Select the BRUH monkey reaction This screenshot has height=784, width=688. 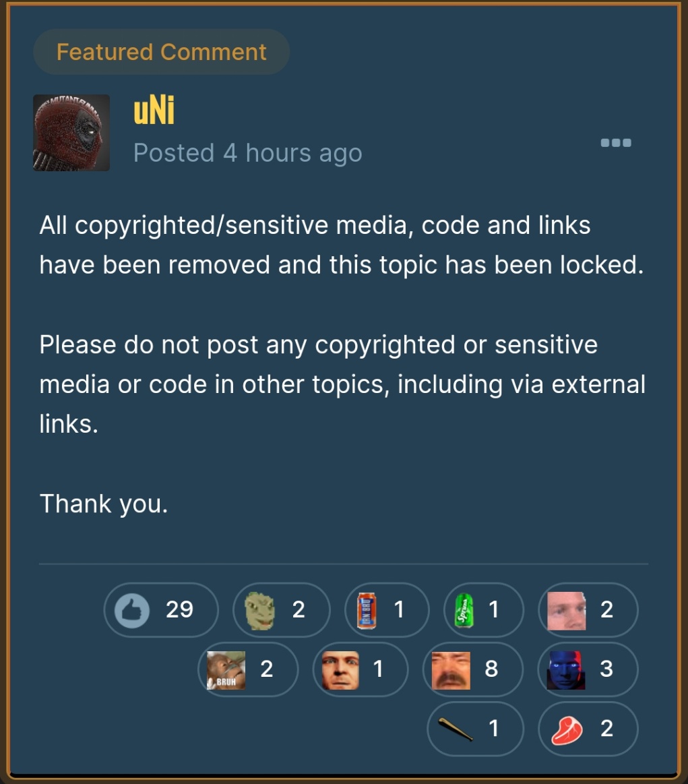click(x=249, y=669)
